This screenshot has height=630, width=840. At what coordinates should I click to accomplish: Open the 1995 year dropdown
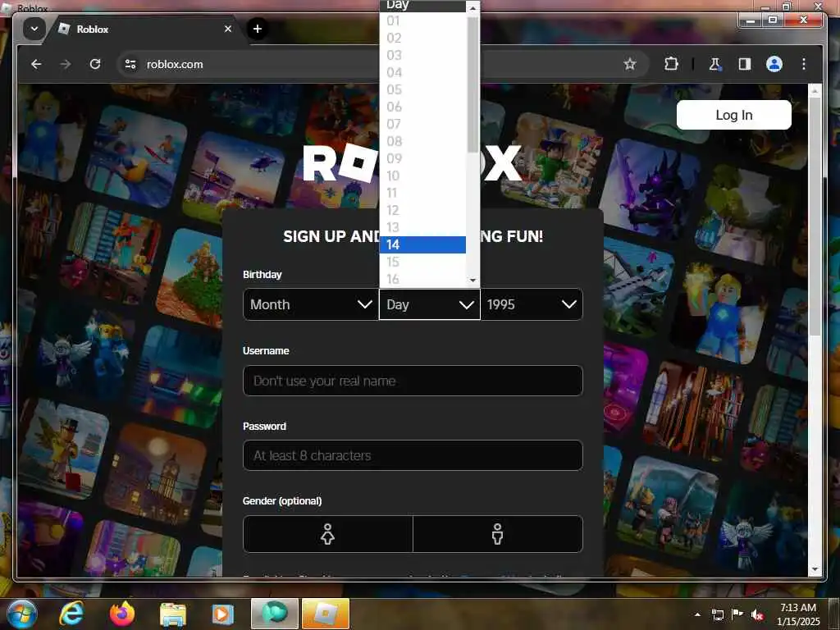point(532,304)
